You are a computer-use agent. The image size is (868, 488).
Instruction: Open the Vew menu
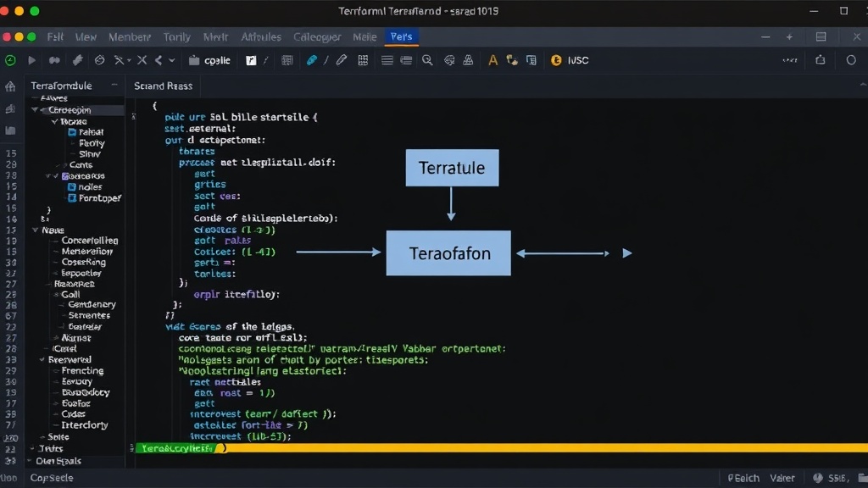click(86, 37)
